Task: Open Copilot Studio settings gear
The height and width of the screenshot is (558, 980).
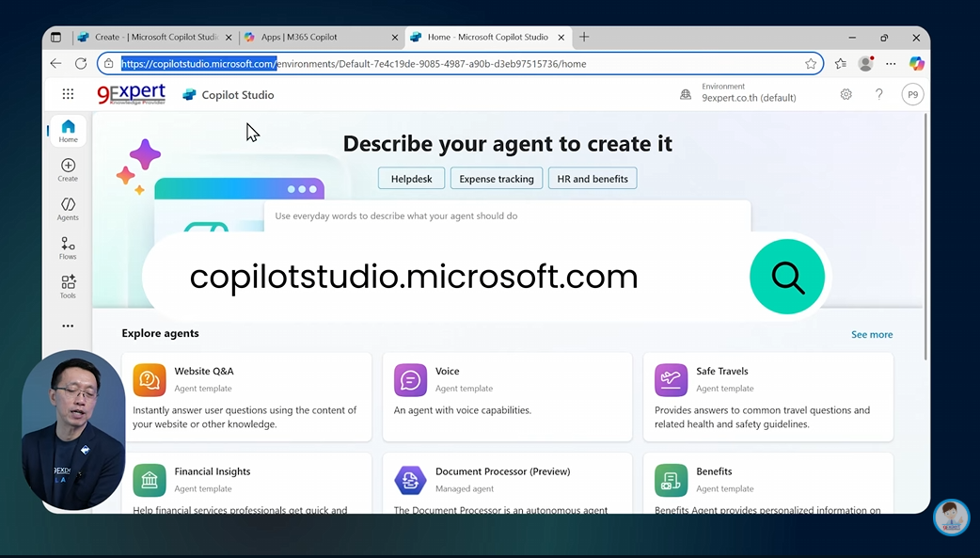Action: tap(846, 94)
